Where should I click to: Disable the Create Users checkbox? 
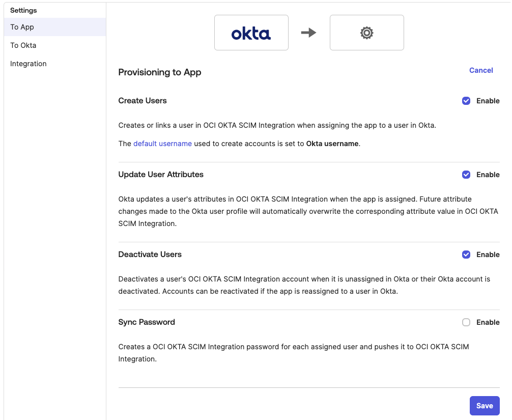tap(466, 101)
